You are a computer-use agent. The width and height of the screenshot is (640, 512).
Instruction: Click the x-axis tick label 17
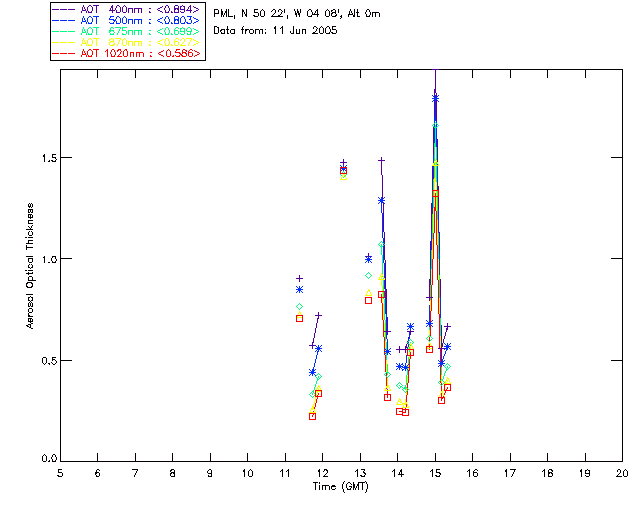510,473
